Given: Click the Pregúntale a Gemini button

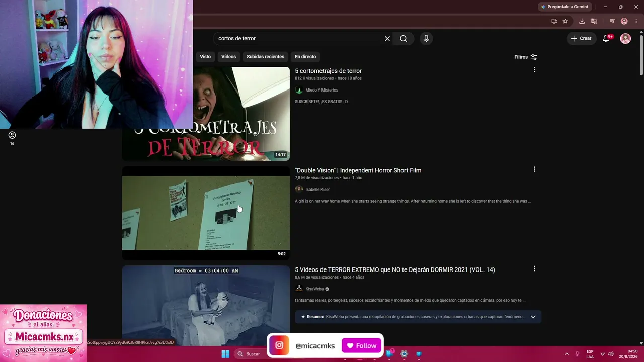Looking at the screenshot, I should (565, 7).
